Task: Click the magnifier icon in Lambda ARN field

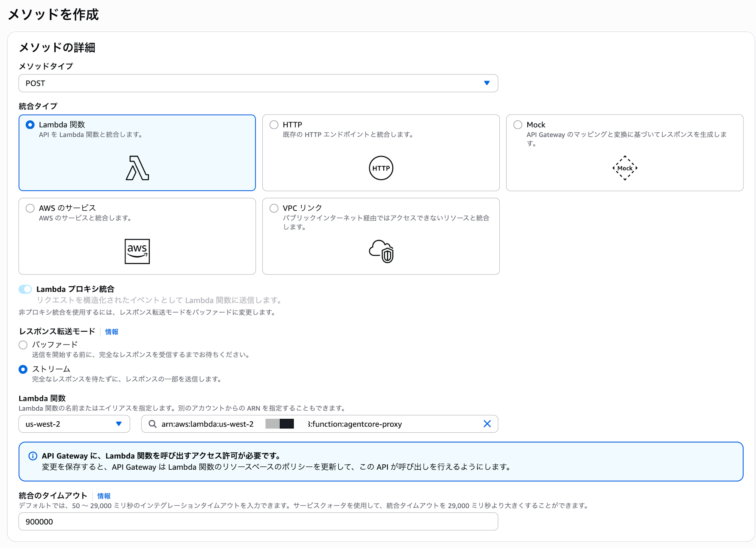Action: 152,424
